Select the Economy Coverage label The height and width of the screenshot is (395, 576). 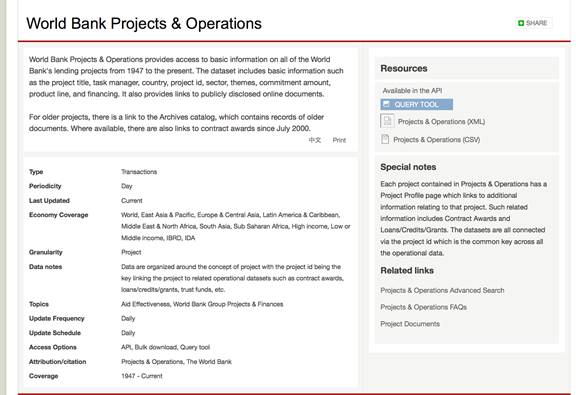(58, 215)
